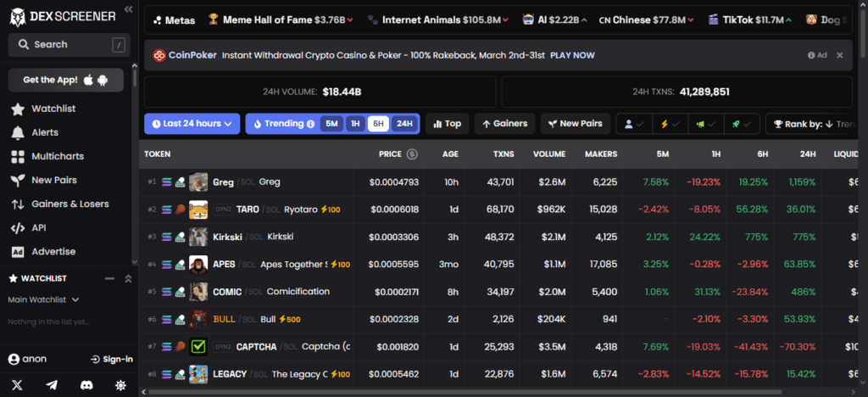Collapse the sidebar with double-chevron icon
The height and width of the screenshot is (397, 868).
pyautogui.click(x=129, y=9)
